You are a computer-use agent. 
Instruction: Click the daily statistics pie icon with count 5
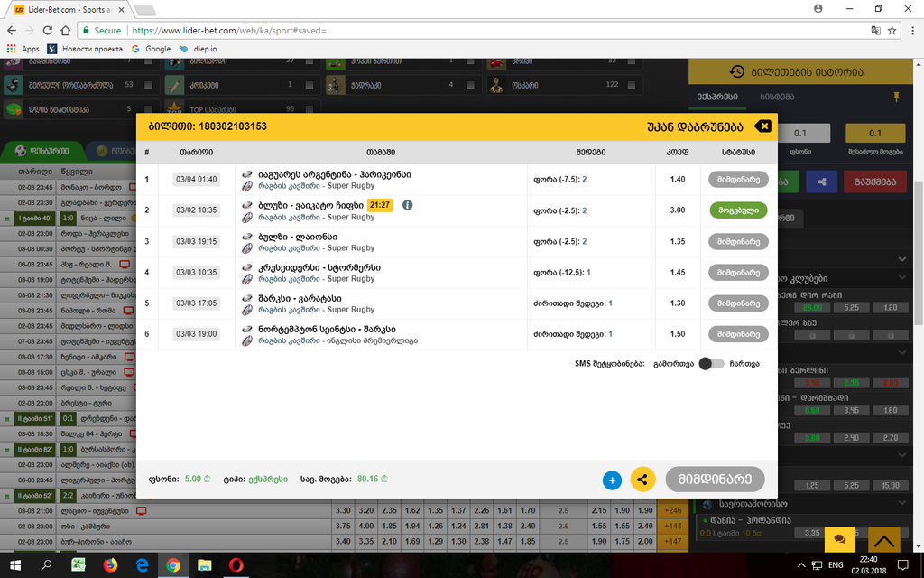pos(14,109)
